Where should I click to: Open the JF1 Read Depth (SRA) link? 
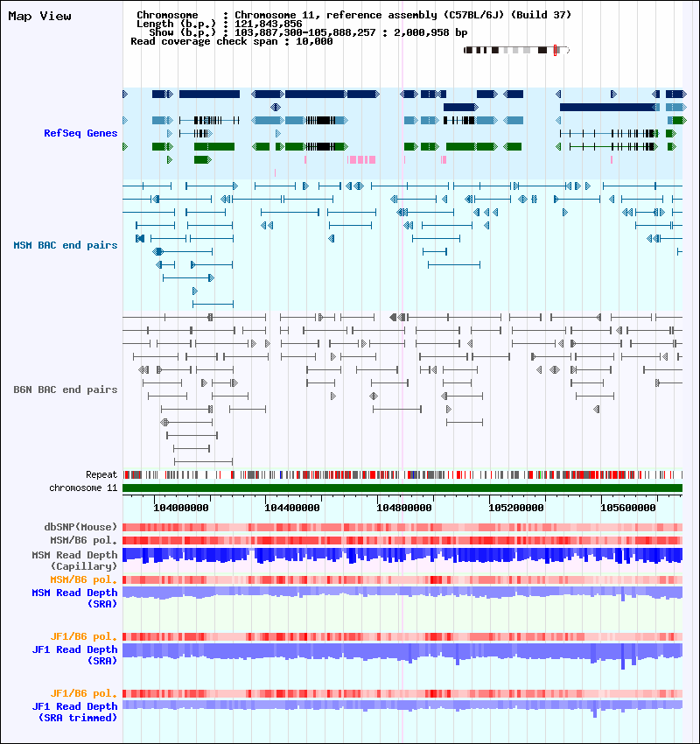[x=74, y=655]
